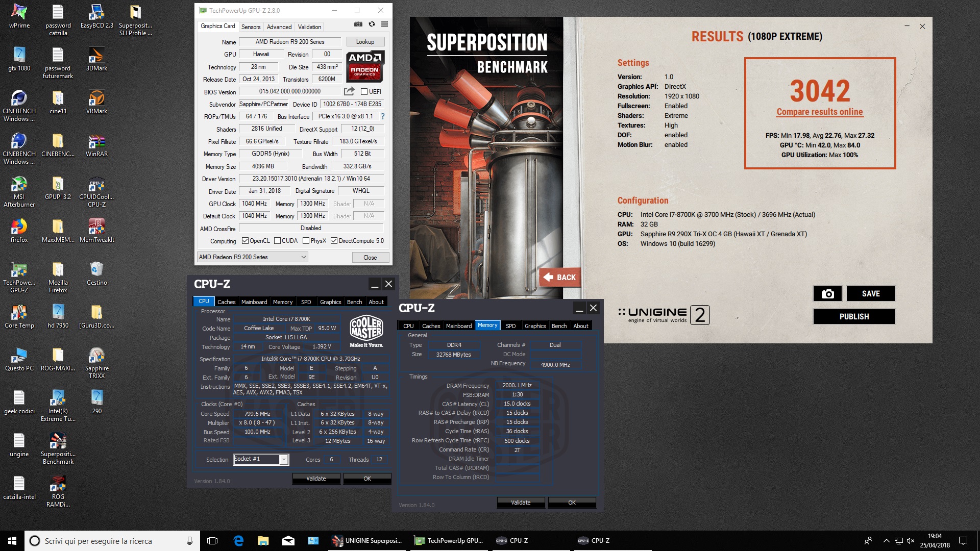Open MSI Afterburner desktop icon

pos(19,192)
